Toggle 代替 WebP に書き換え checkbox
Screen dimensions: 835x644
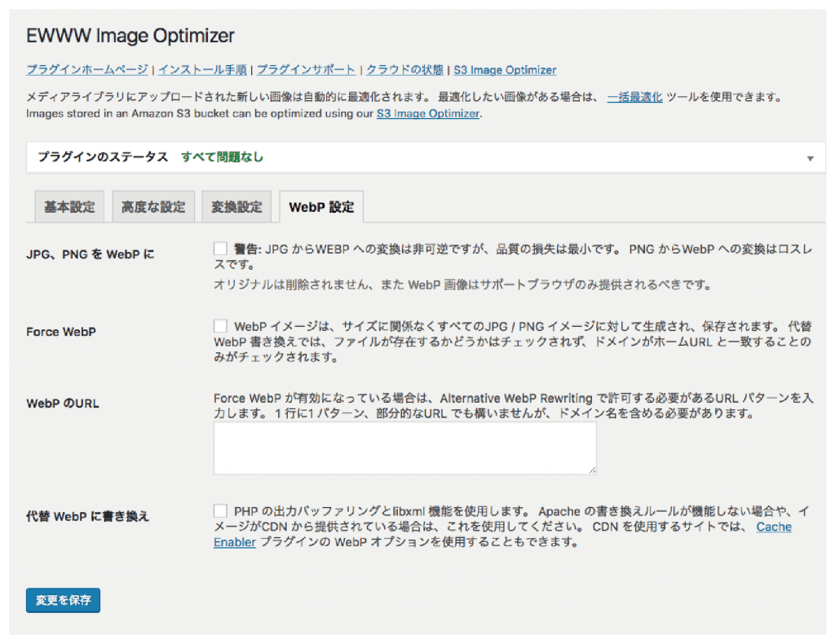[220, 511]
